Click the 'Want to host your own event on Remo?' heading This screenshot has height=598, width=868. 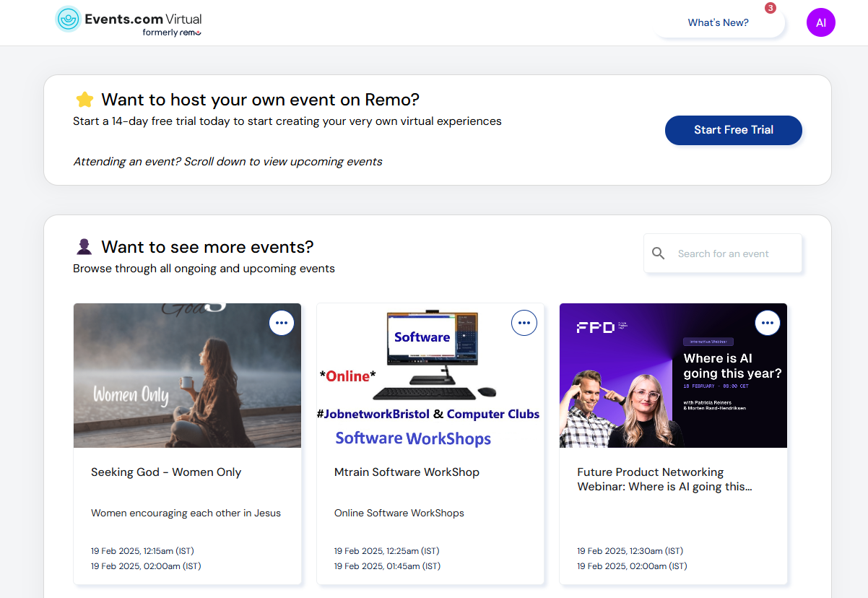pos(260,100)
